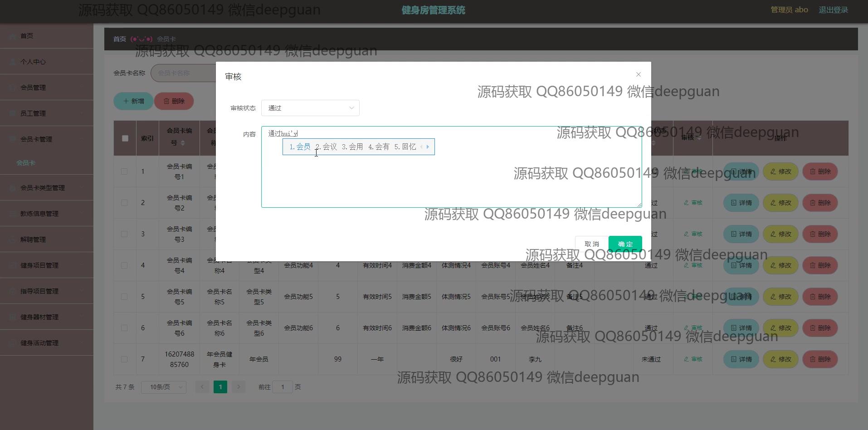The image size is (868, 430).
Task: Expand 健身器材管理 in the sidebar
Action: (x=39, y=317)
